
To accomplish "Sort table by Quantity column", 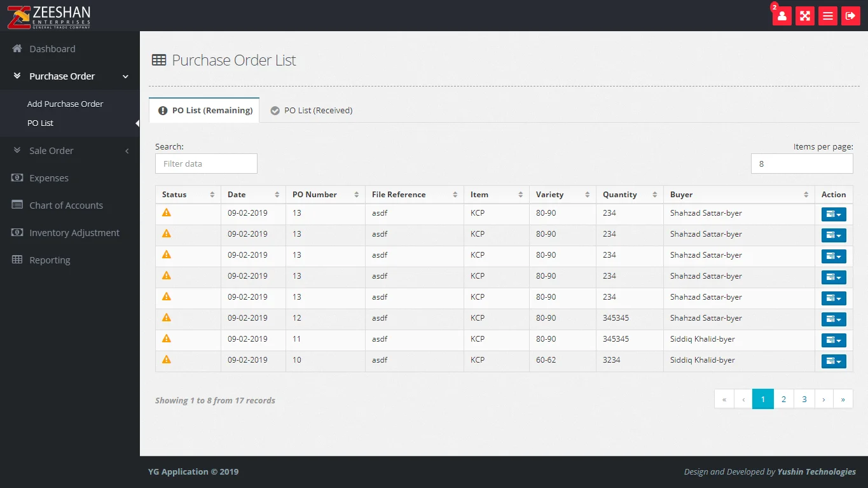I will 628,195.
